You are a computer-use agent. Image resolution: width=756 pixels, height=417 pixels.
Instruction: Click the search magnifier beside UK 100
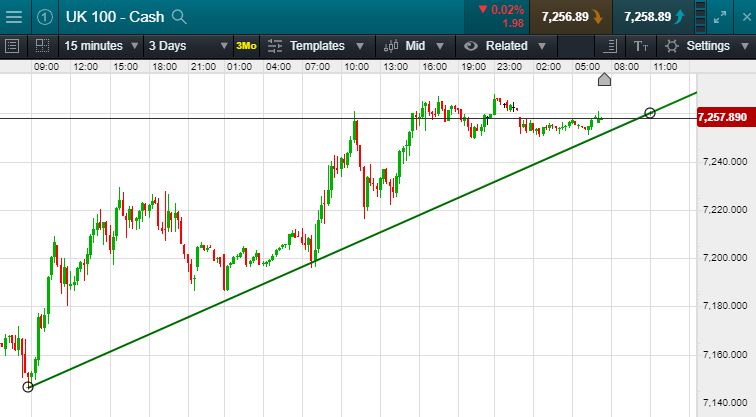point(179,16)
